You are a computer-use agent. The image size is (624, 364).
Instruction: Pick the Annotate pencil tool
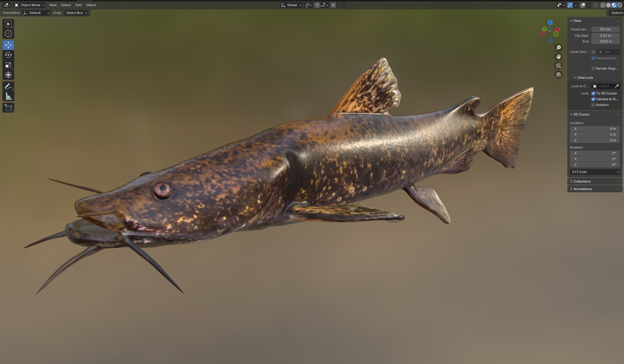tap(8, 86)
